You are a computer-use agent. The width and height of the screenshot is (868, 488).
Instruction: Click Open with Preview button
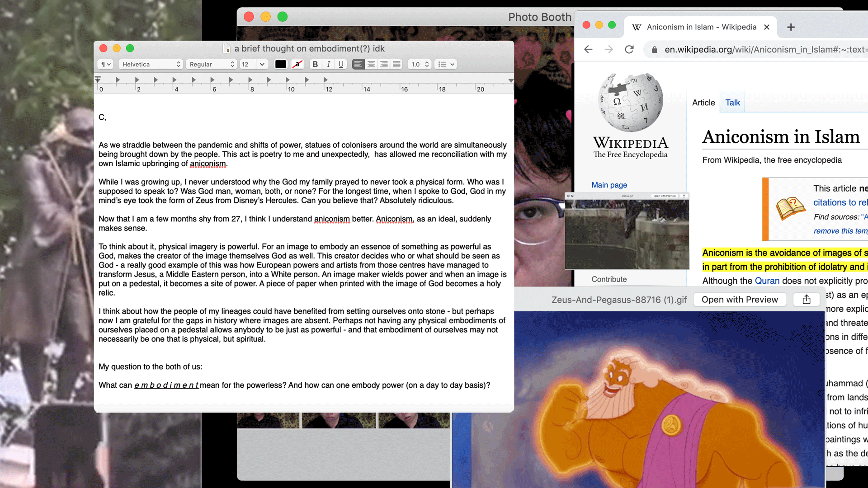[740, 300]
